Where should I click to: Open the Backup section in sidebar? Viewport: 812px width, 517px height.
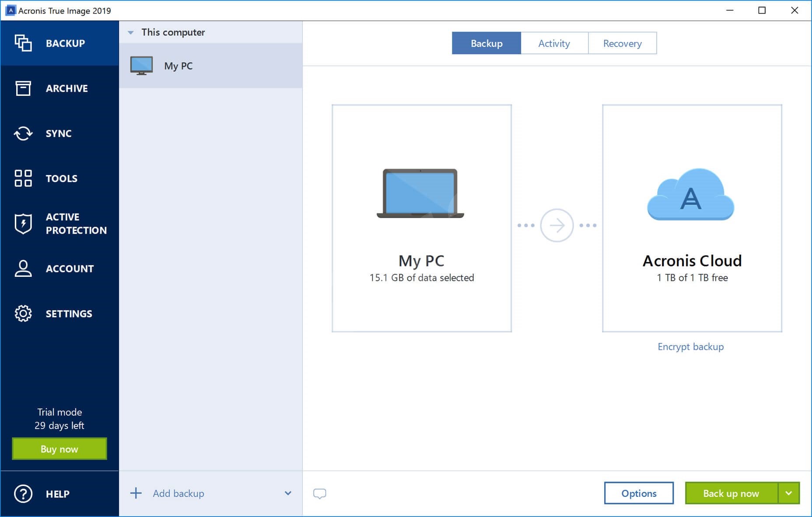point(59,43)
